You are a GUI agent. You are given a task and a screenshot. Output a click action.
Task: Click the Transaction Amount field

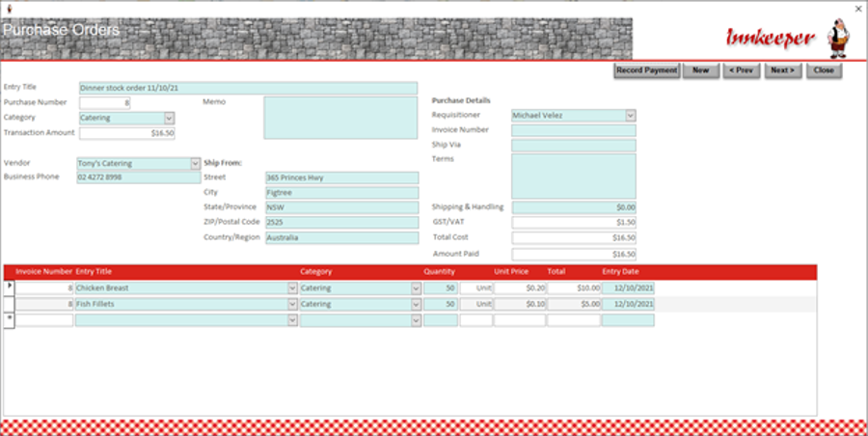[x=126, y=133]
